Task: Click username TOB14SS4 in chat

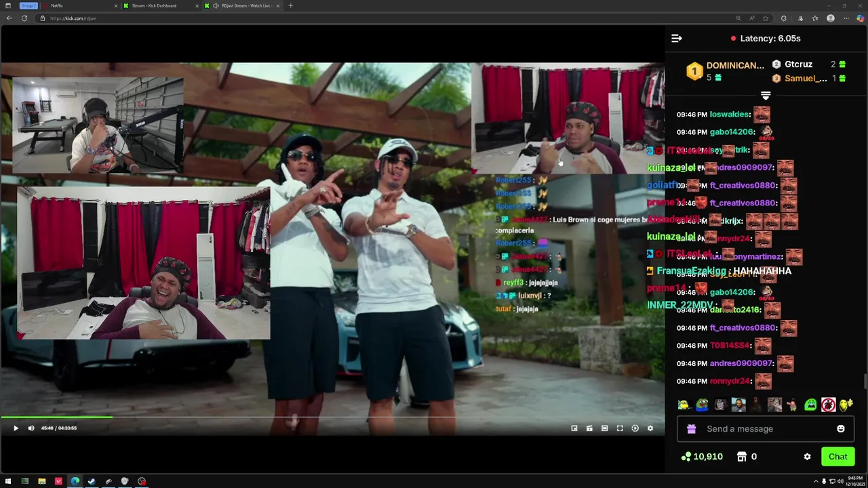Action: tap(730, 346)
